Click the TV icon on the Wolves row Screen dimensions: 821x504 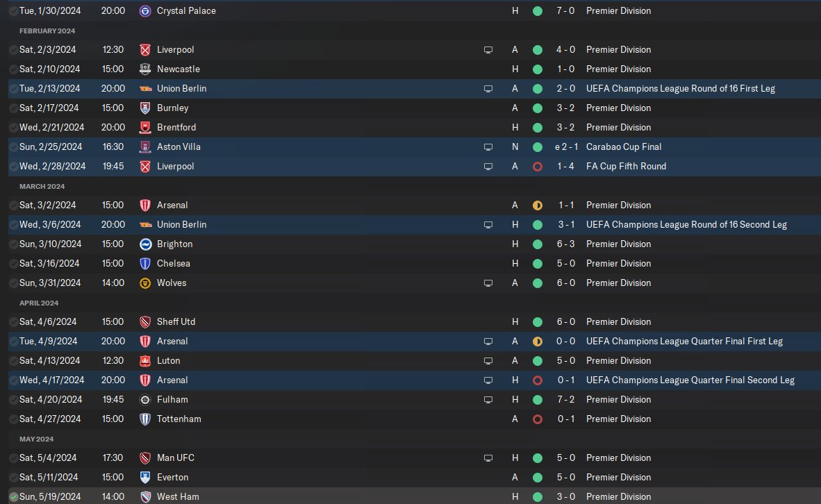click(488, 283)
